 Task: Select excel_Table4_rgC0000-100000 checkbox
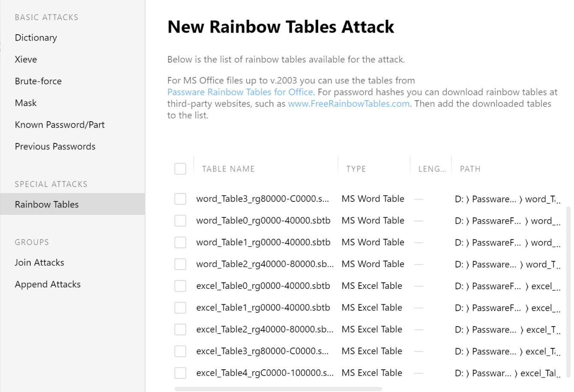point(180,373)
